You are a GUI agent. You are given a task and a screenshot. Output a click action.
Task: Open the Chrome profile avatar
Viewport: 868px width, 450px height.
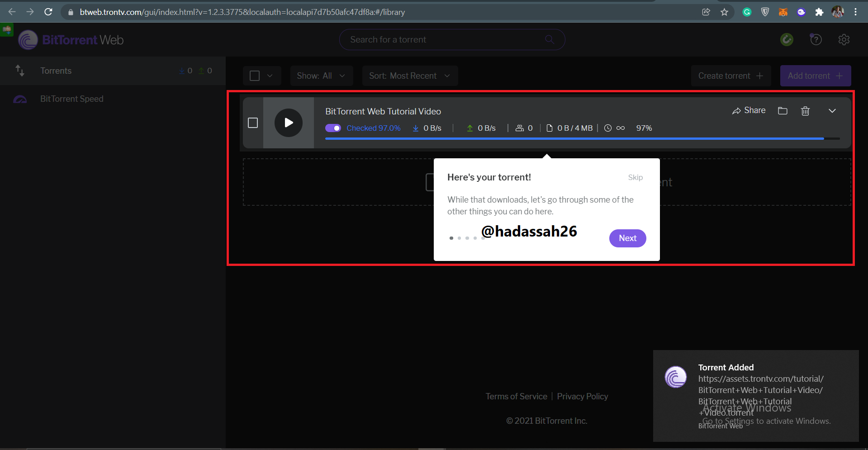(838, 12)
